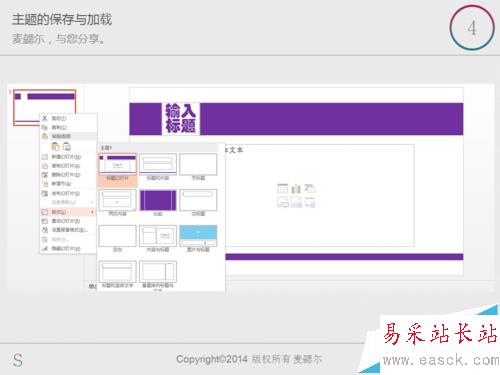The image size is (500, 375).
Task: Choose the Title and Vertical Text layout
Action: (117, 275)
